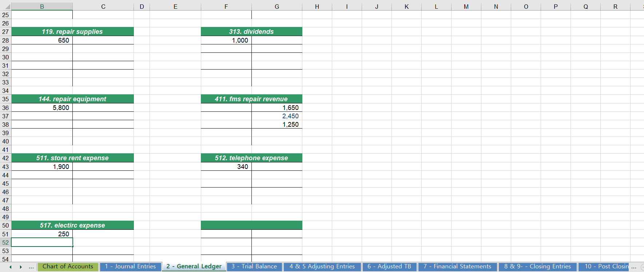Select the 512. telephone expense header
This screenshot has height=272, width=644.
251,158
